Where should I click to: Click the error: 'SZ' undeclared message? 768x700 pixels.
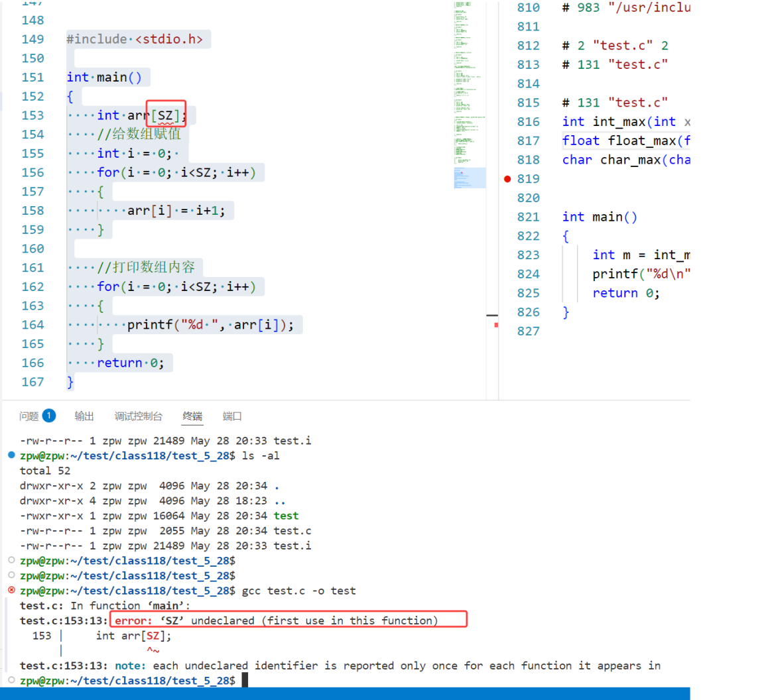click(x=277, y=620)
